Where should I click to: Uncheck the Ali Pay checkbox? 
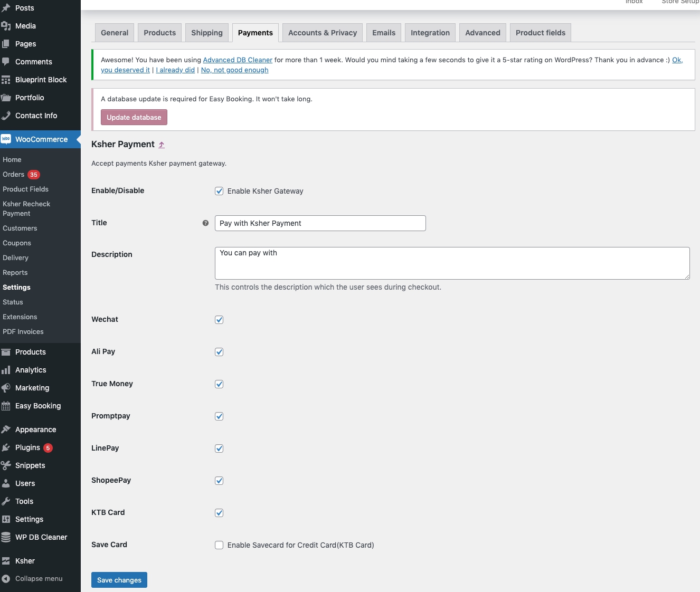click(x=219, y=352)
